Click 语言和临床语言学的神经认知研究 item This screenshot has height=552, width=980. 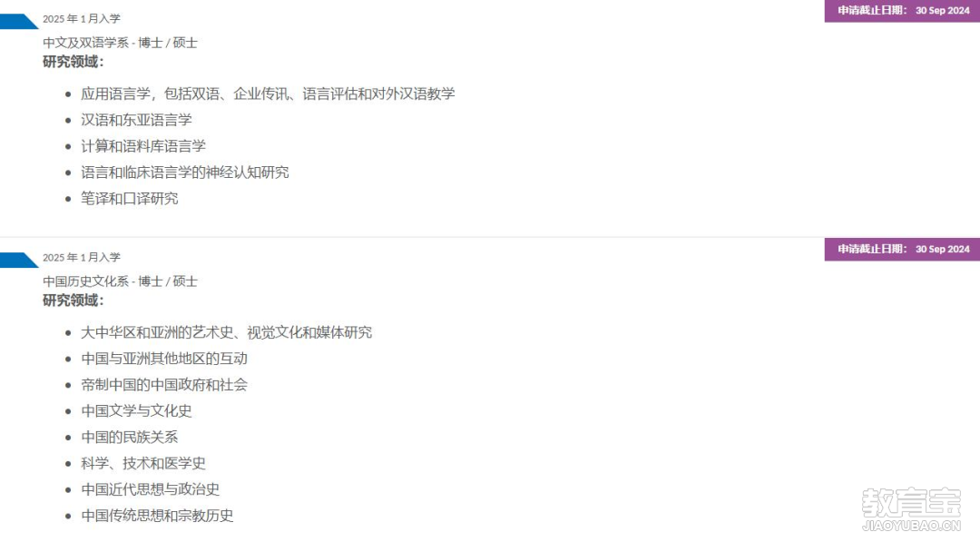click(x=185, y=172)
